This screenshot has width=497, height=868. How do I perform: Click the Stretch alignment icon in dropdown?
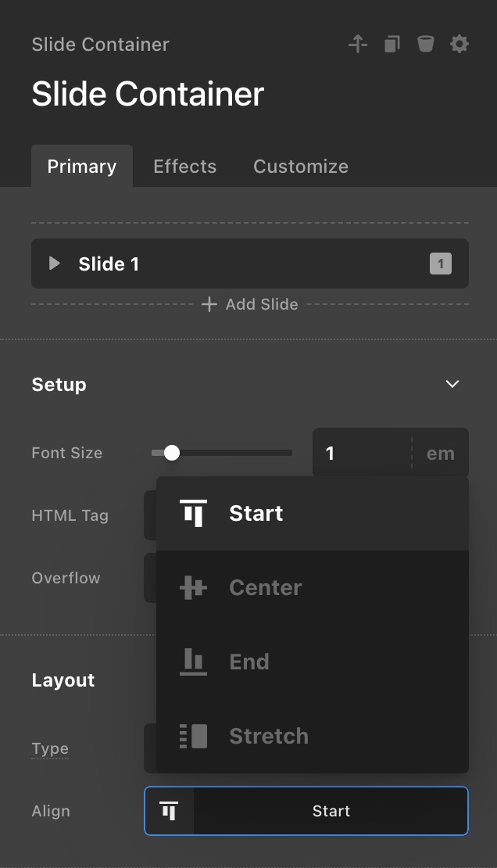click(x=193, y=736)
